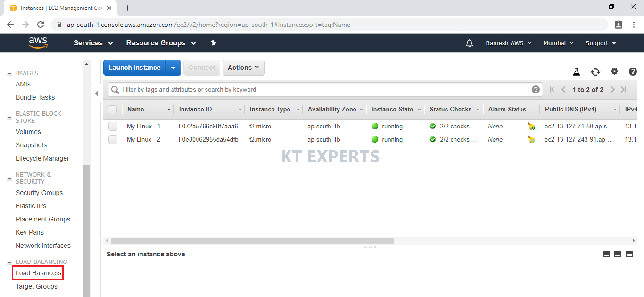Select instance ID i-072a5766c98f7aaa6

point(208,126)
